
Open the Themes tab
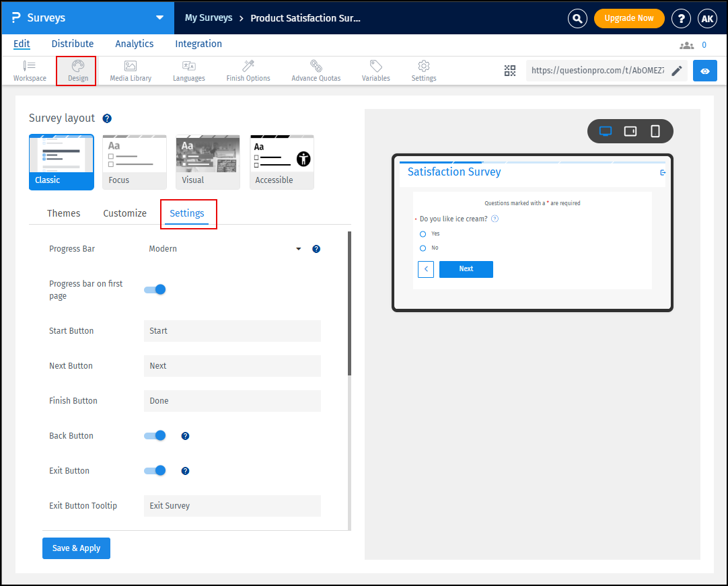(x=63, y=213)
